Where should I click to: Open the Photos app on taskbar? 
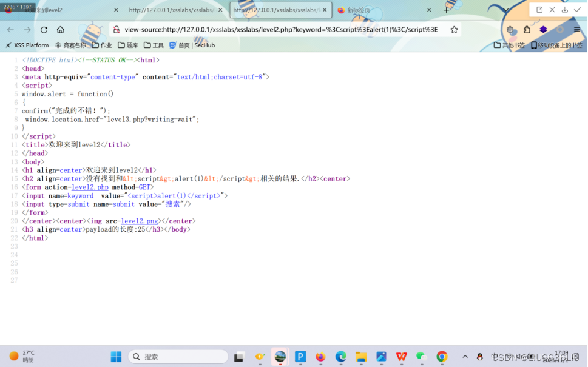pyautogui.click(x=381, y=357)
